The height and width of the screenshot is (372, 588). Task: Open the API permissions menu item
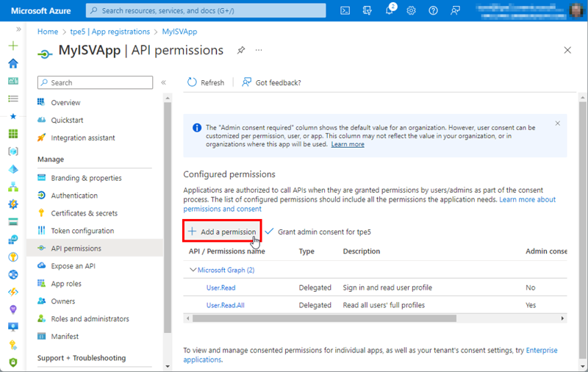[76, 248]
